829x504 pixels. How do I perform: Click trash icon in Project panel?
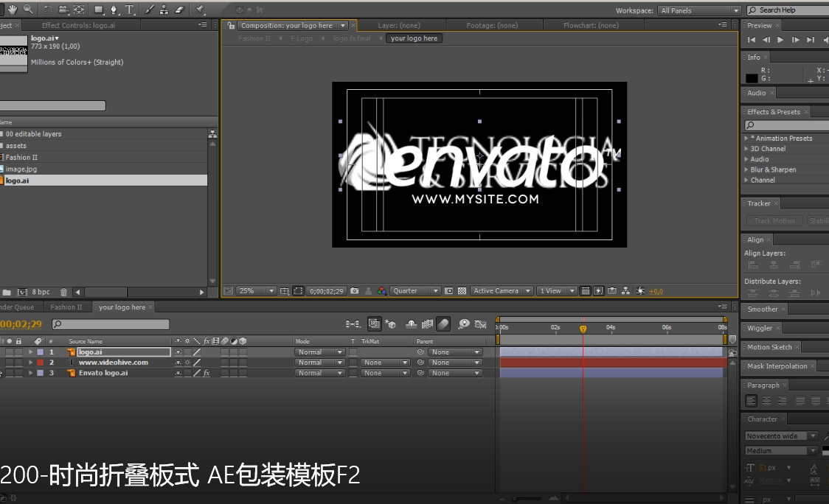63,292
